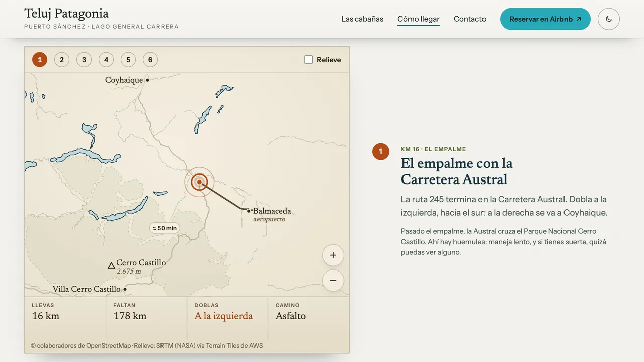Enable the Relieve checkbox

coord(309,60)
